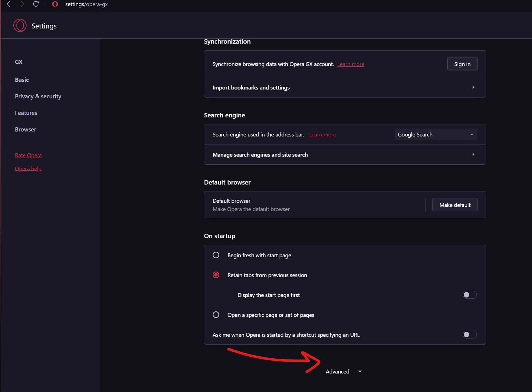Open the Basic settings section
Screen dimensions: 532x392
[22, 80]
